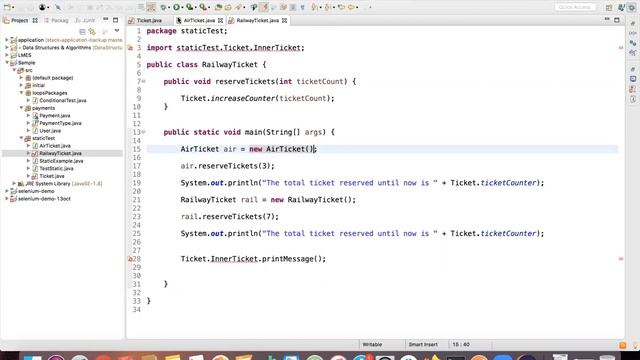Viewport: 640px width, 360px height.
Task: Click the user profile icon in toolbar
Action: tap(42, 7)
